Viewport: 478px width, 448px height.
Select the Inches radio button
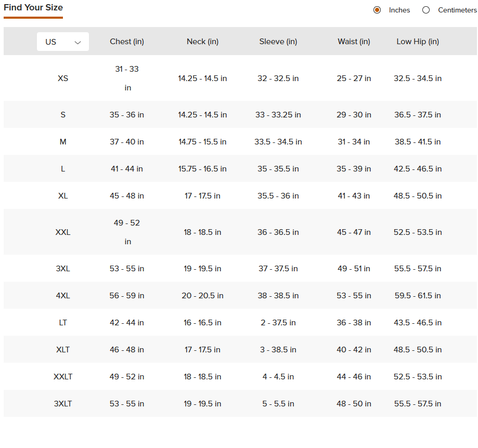tap(377, 10)
